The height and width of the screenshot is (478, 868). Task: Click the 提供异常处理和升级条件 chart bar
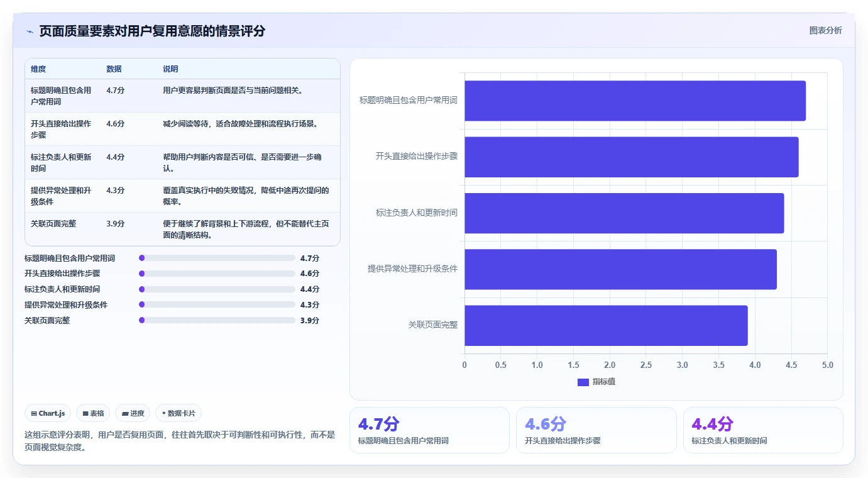pyautogui.click(x=620, y=269)
